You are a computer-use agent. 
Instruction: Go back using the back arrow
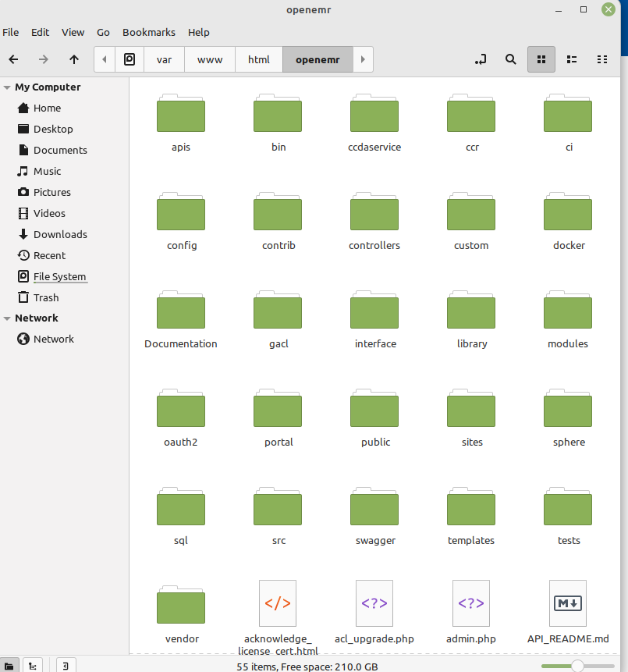click(13, 59)
